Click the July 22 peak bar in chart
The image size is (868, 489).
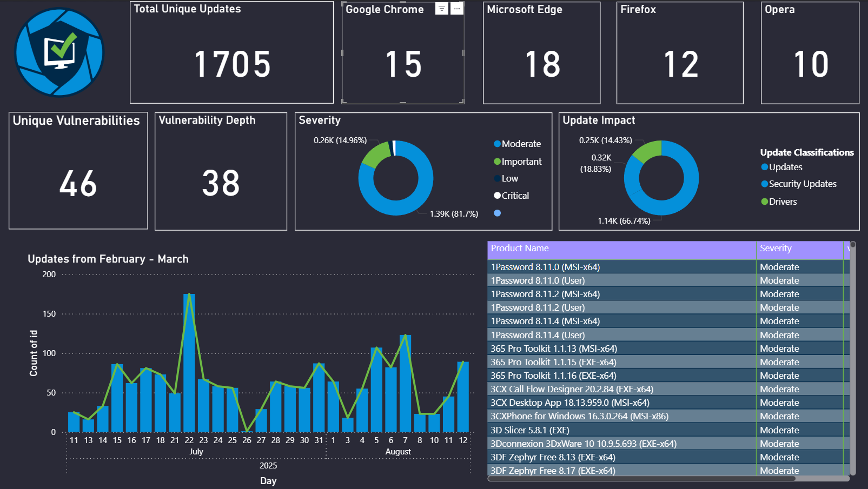point(189,363)
